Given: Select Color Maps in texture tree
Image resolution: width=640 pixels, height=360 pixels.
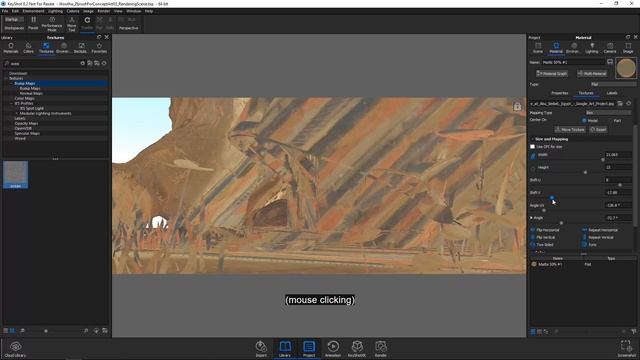Looking at the screenshot, I should [24, 98].
